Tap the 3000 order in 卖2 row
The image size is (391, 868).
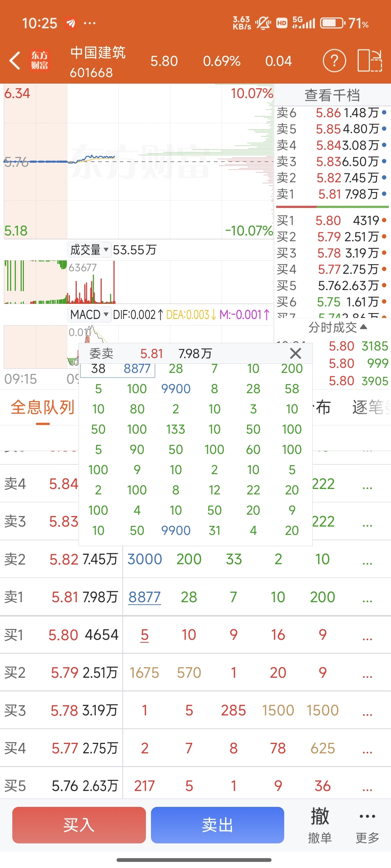tap(144, 559)
